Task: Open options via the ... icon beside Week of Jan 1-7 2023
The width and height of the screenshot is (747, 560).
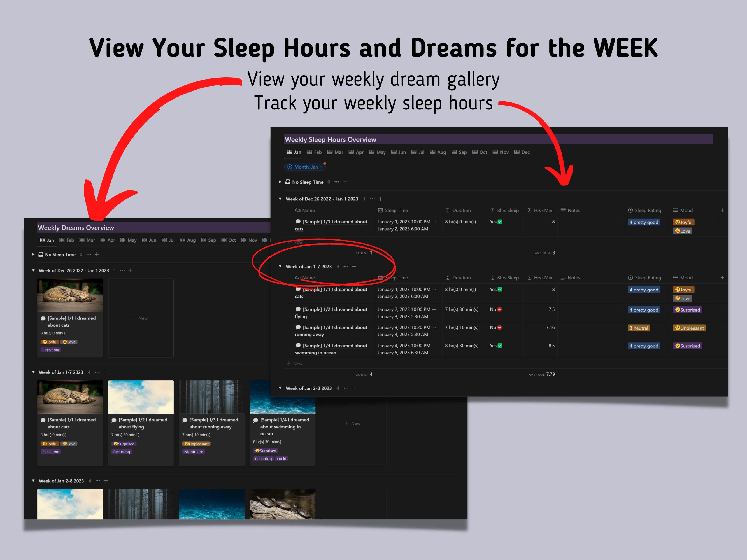Action: tap(346, 266)
